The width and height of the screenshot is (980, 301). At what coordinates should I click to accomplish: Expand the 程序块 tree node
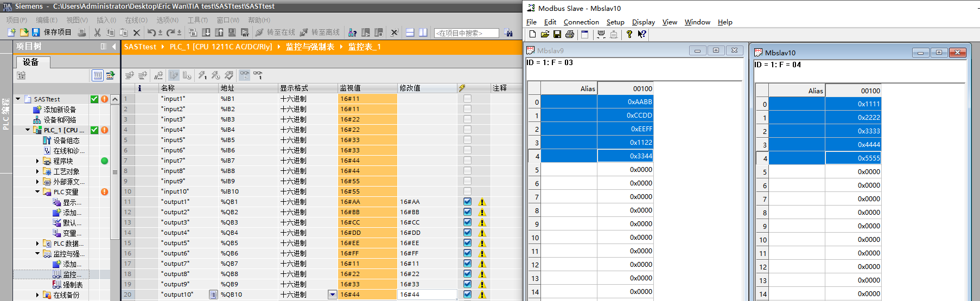[x=37, y=161]
